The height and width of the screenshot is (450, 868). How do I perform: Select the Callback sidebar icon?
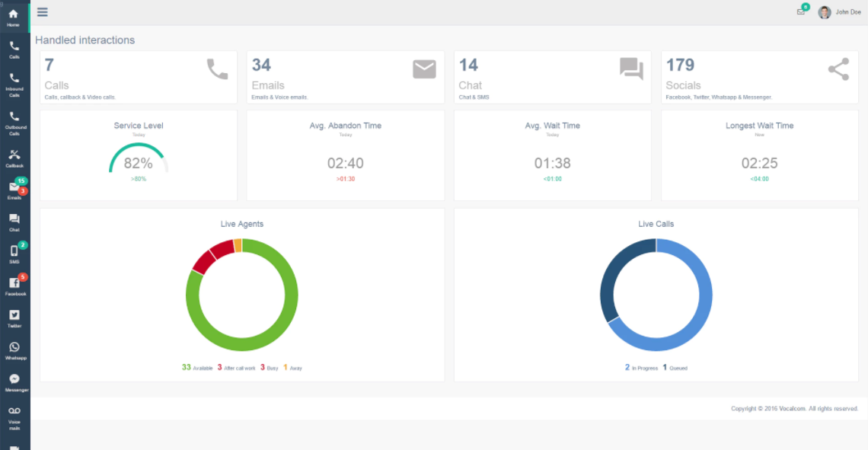click(x=14, y=158)
